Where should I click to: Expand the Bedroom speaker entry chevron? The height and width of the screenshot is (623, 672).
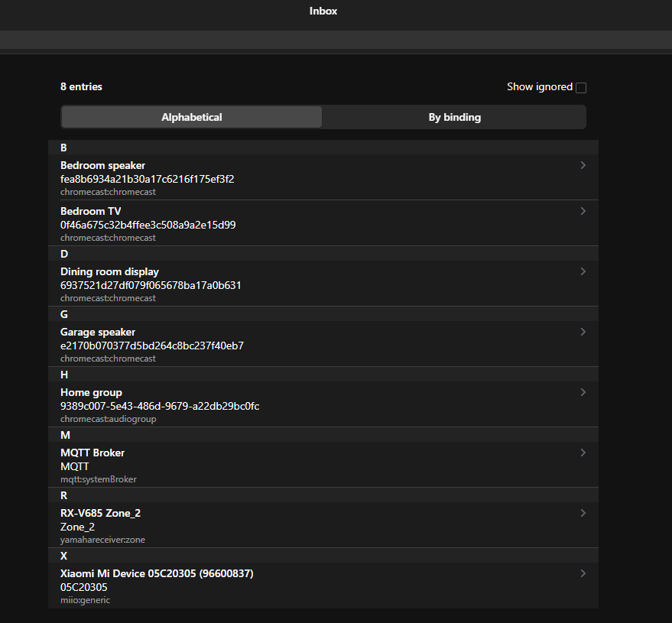[583, 165]
